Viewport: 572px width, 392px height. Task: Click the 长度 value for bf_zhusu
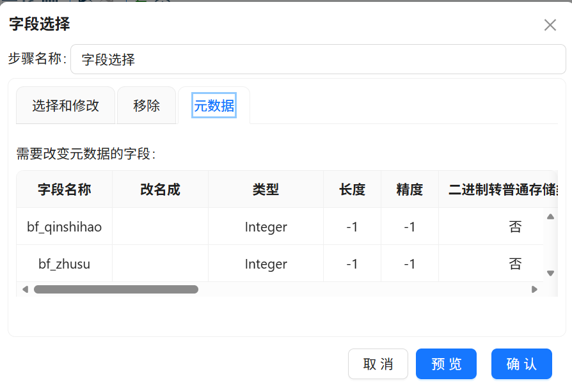pos(352,263)
